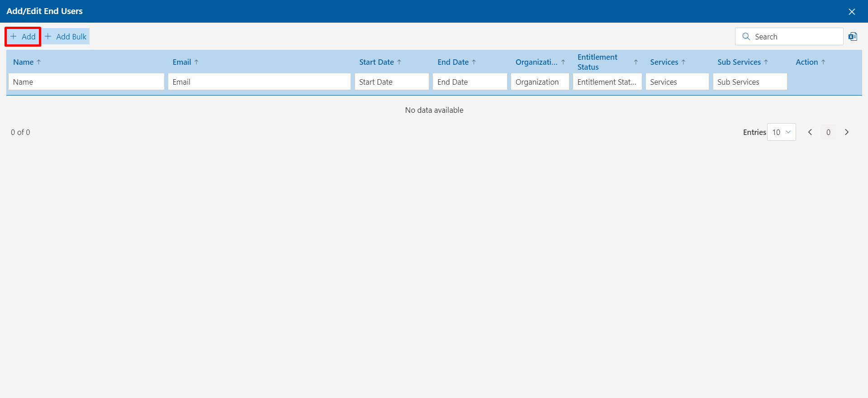Click the Add button
Image resolution: width=868 pixels, height=398 pixels.
23,37
